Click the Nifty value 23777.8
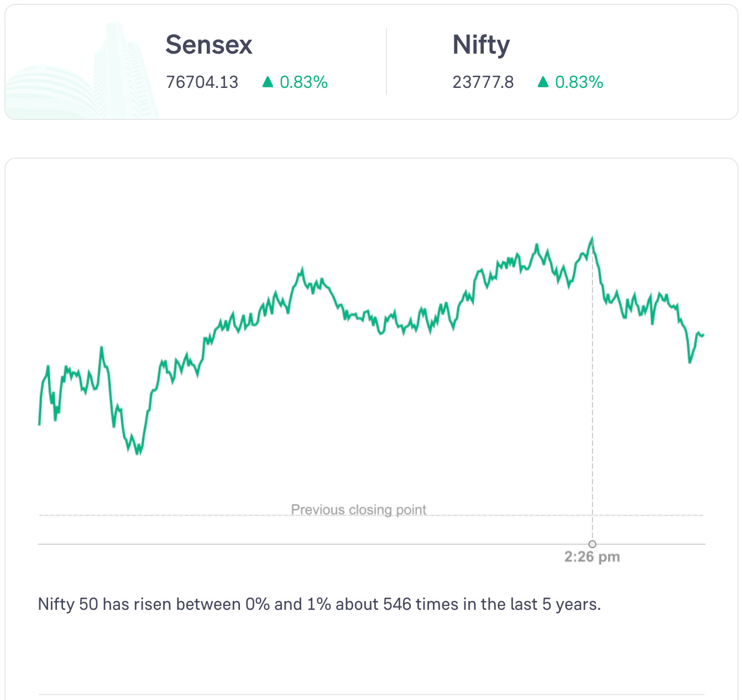The width and height of the screenshot is (742, 700). (x=483, y=82)
